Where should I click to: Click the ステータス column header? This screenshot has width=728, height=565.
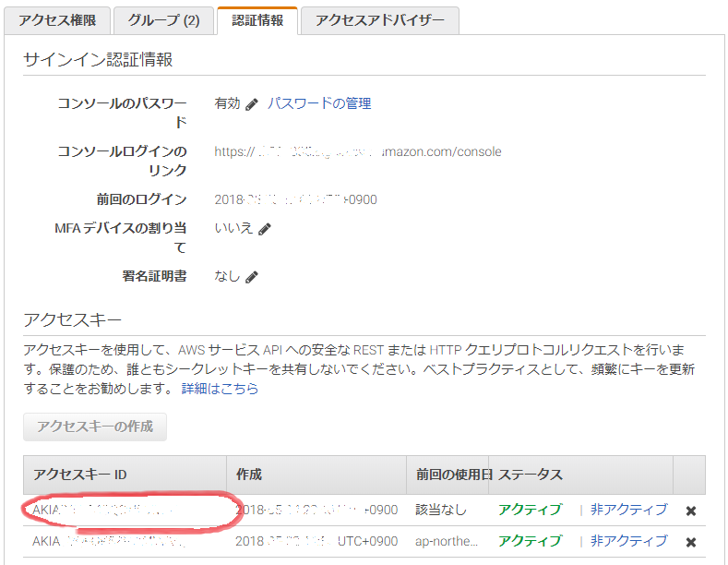pos(531,475)
